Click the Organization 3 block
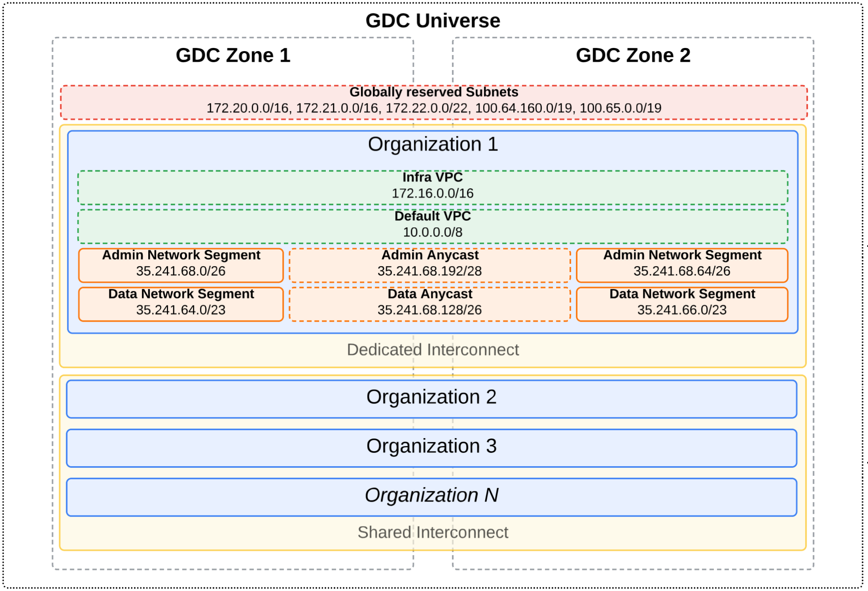 [x=432, y=446]
